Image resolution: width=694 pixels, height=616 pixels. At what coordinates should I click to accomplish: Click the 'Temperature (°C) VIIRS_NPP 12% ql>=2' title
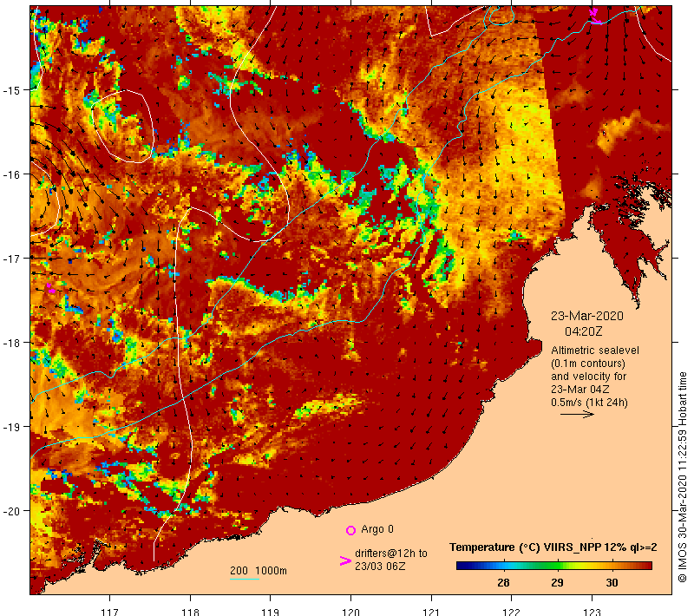coord(553,547)
